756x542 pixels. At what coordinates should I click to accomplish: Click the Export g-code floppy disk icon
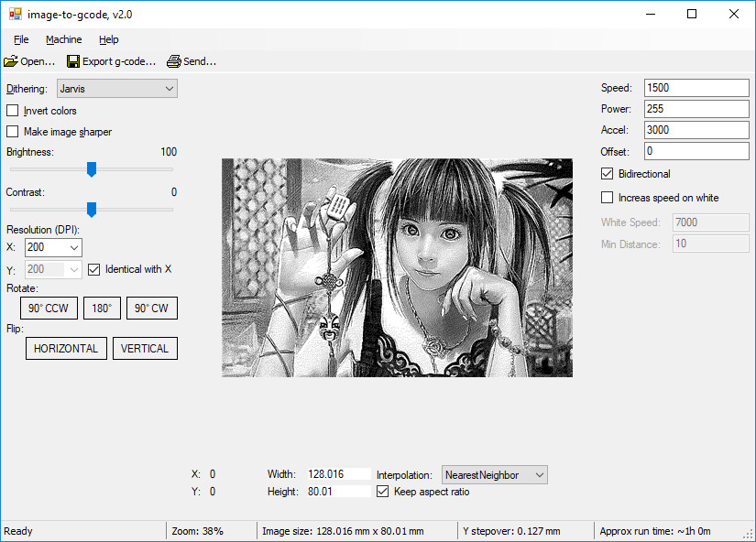tap(73, 61)
